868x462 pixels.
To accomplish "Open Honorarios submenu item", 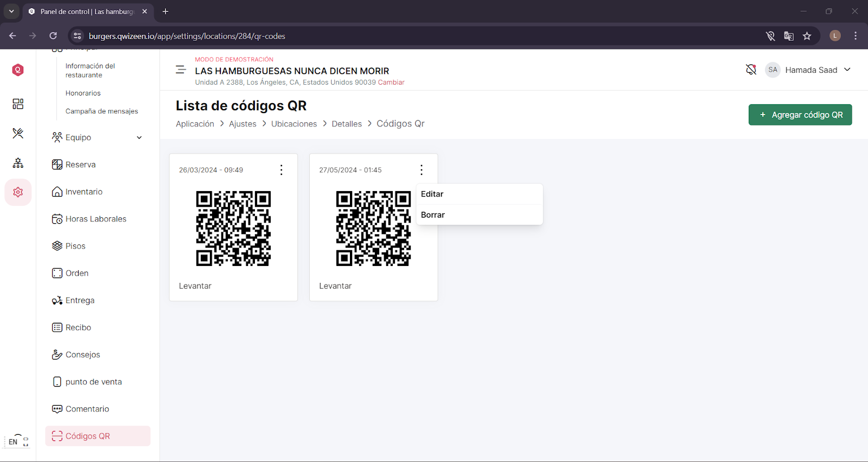I will 83,93.
